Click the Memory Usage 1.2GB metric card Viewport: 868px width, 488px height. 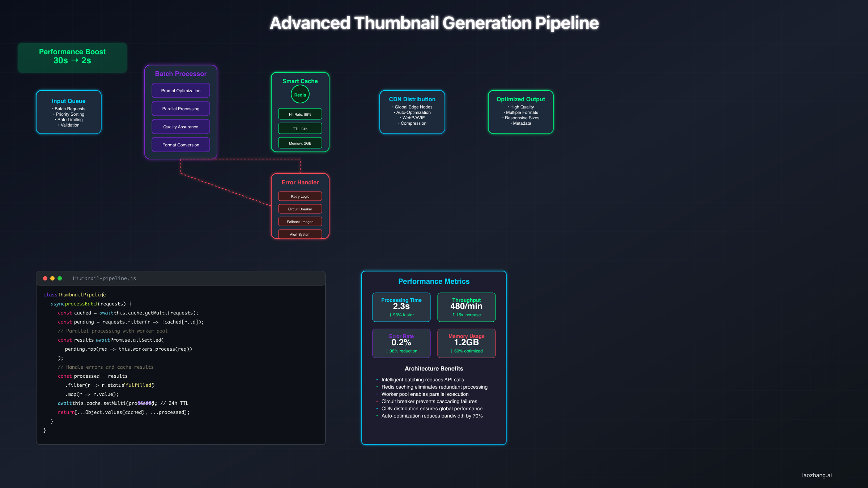(467, 343)
